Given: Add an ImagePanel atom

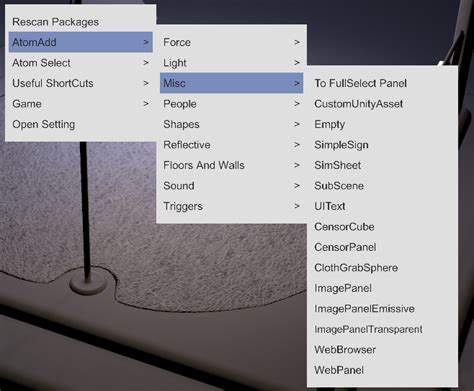Looking at the screenshot, I should pyautogui.click(x=382, y=288).
